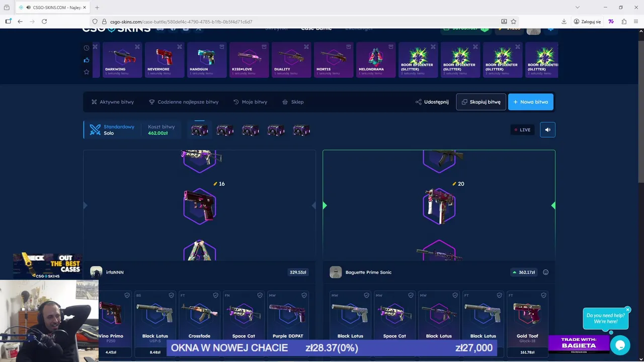Click history icon beside Moje bitwy
The height and width of the screenshot is (362, 644).
[236, 102]
